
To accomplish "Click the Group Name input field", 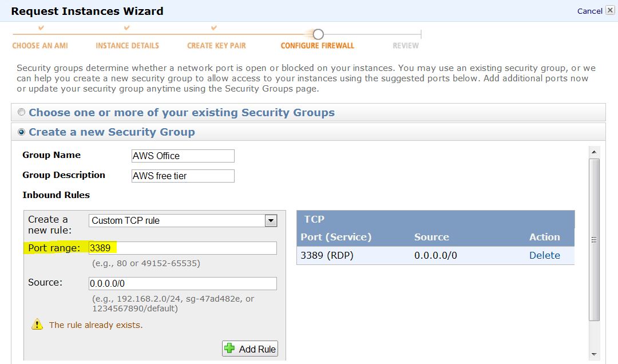I will click(183, 156).
